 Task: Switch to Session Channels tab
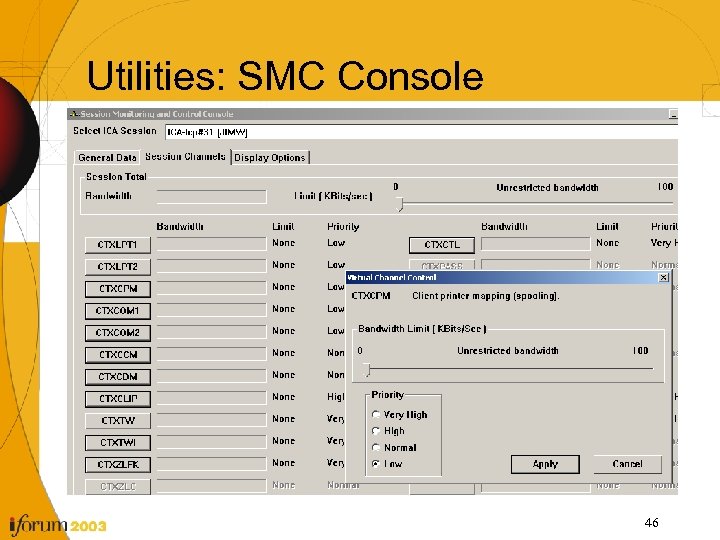click(185, 157)
